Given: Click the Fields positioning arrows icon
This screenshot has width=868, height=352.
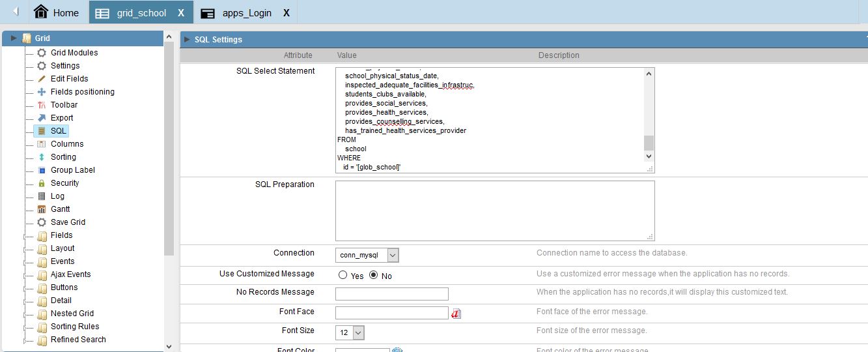Looking at the screenshot, I should pos(42,92).
